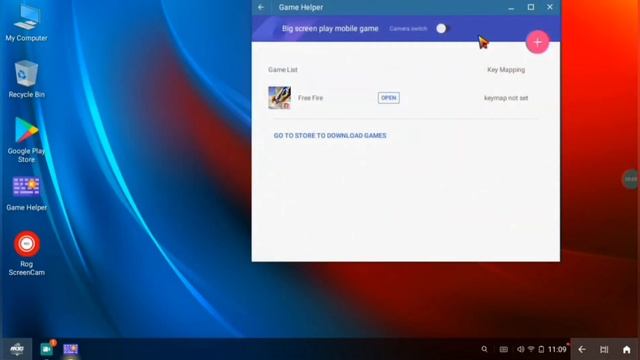The height and width of the screenshot is (360, 640).
Task: Open My Computer desktop icon
Action: [26, 22]
